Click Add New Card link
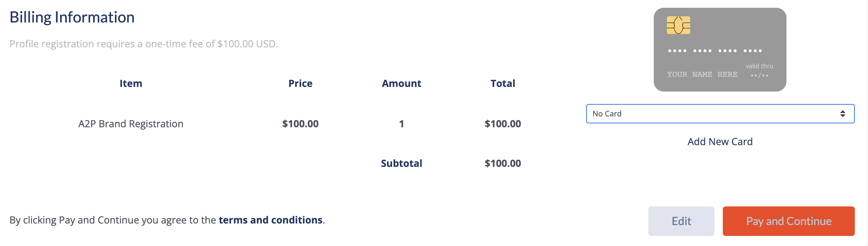Viewport: 868px width, 246px height. [x=720, y=142]
